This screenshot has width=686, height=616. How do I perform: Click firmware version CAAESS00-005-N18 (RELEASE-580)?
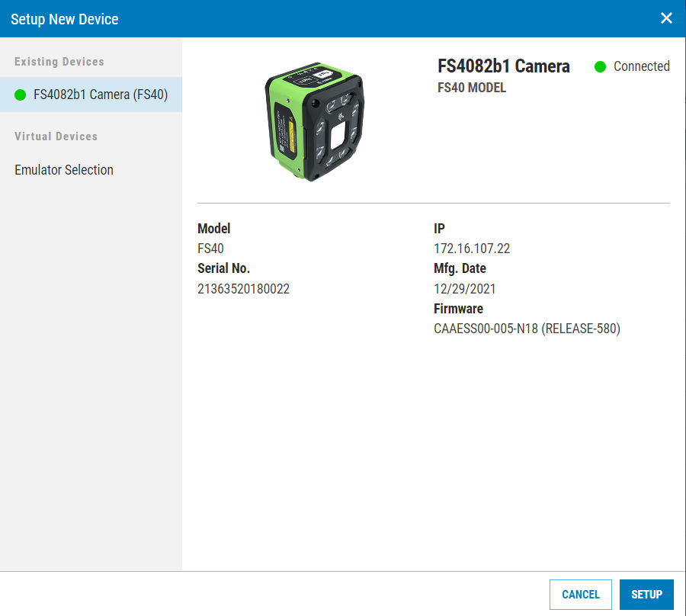coord(527,329)
